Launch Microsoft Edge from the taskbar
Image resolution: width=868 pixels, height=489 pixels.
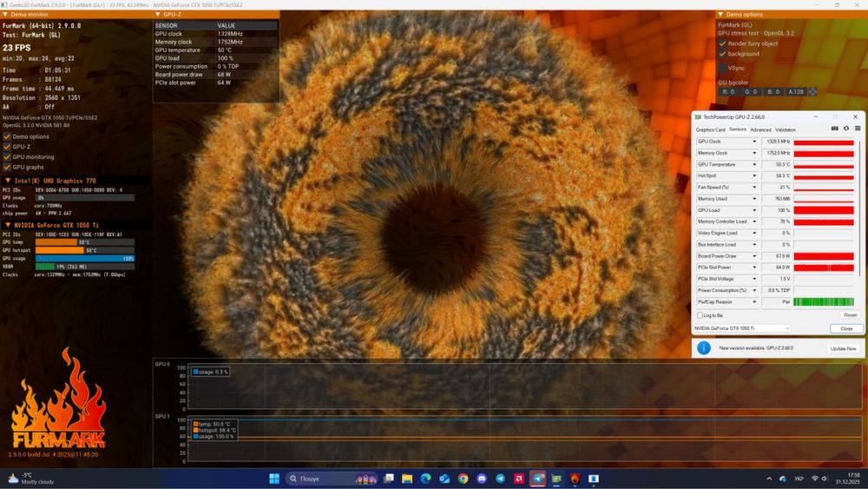(x=425, y=479)
